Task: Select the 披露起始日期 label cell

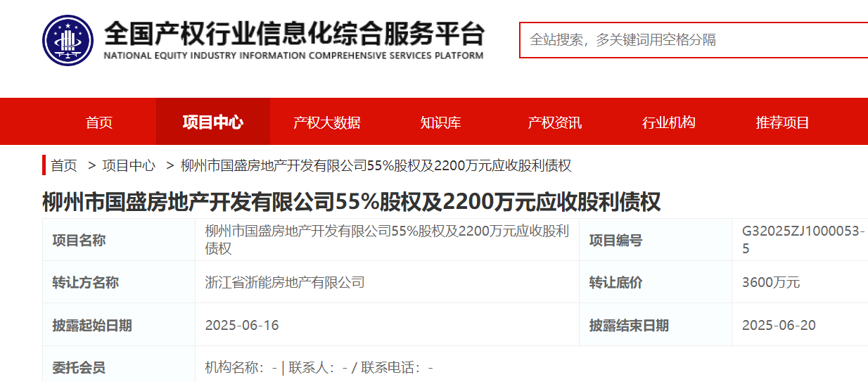Action: point(119,324)
